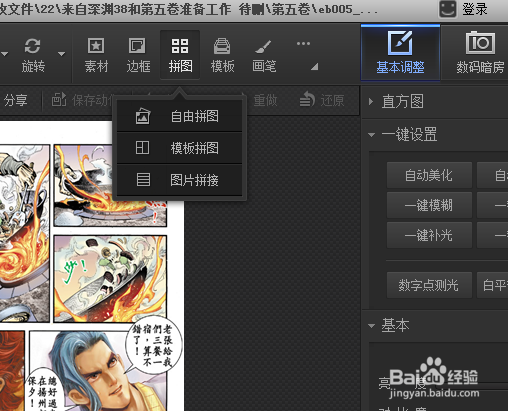
Task: Click 一键模糊 button
Action: point(429,205)
